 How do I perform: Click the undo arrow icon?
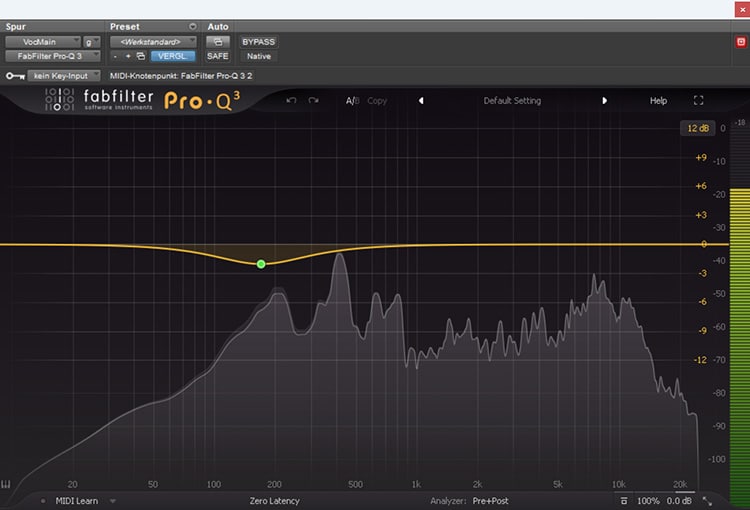(x=291, y=100)
